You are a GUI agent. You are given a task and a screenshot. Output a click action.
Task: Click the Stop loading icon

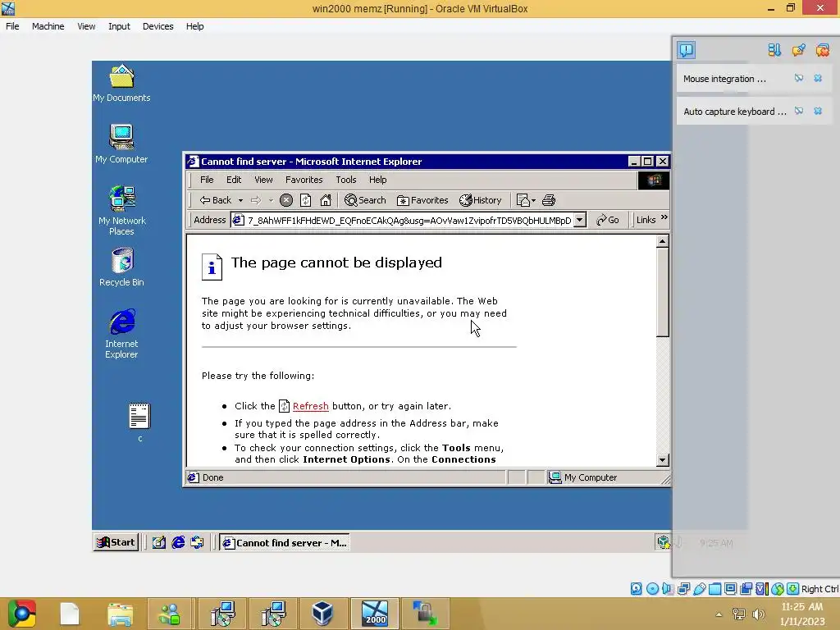pyautogui.click(x=286, y=200)
